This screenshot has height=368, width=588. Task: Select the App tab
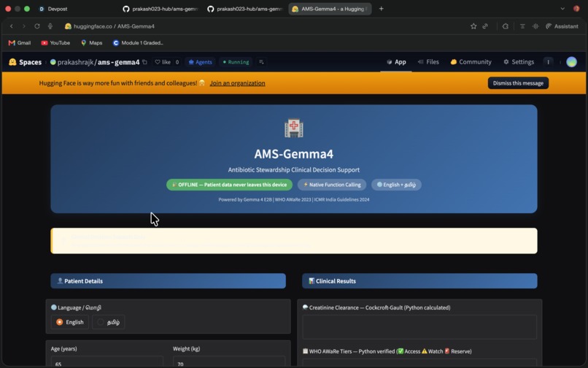click(x=396, y=62)
